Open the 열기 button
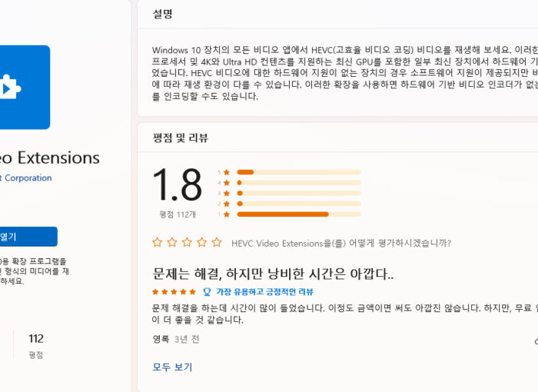This screenshot has height=392, width=538. [x=28, y=237]
